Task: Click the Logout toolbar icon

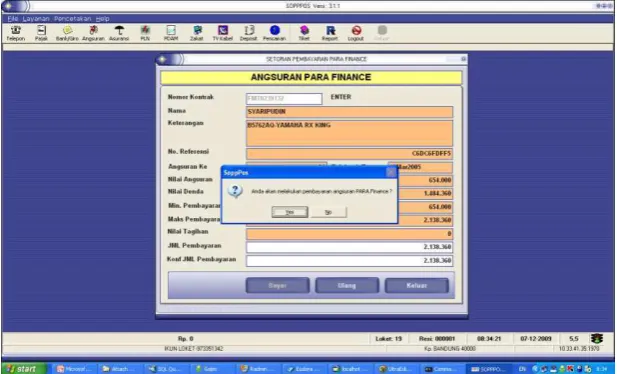Action: coord(356,33)
